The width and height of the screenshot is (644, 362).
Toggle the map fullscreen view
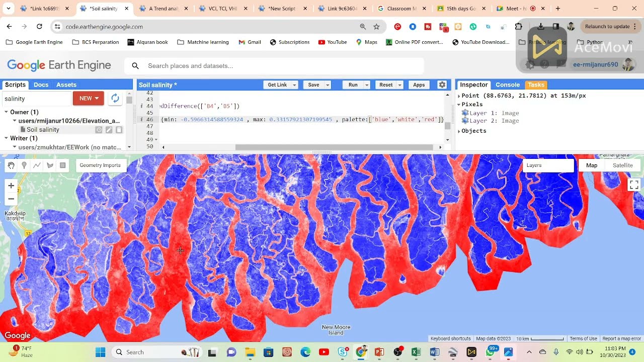[634, 185]
